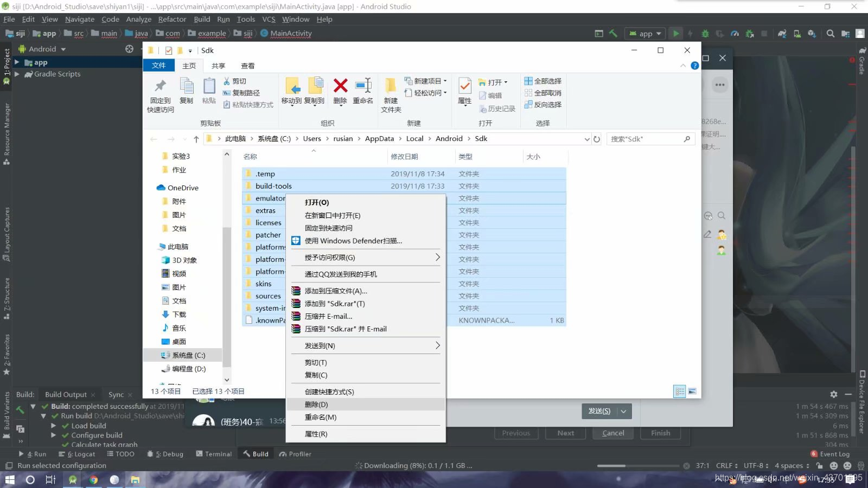Click the Task View icon on taskbar
The image size is (868, 488).
click(51, 479)
